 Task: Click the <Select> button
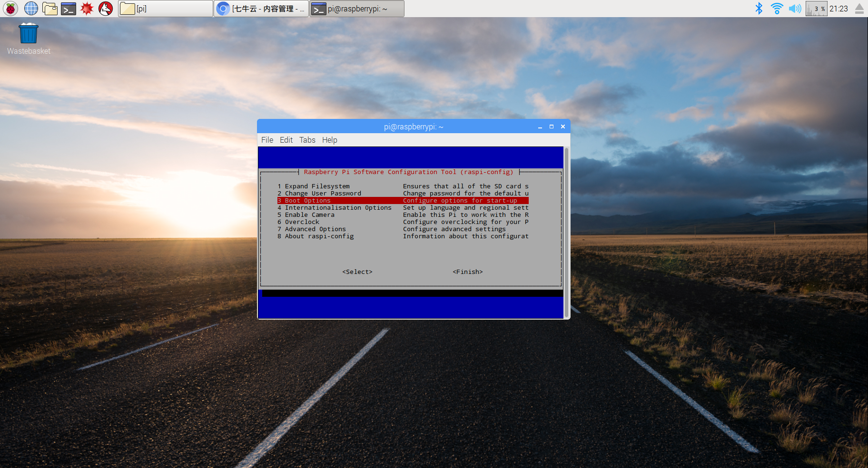[x=357, y=272]
